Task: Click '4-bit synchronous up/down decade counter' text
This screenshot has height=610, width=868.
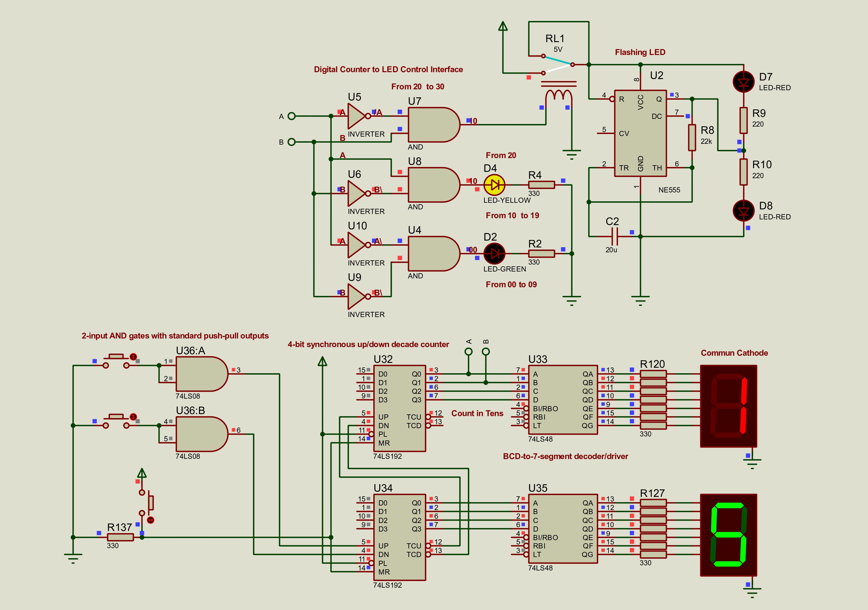Action: tap(368, 344)
